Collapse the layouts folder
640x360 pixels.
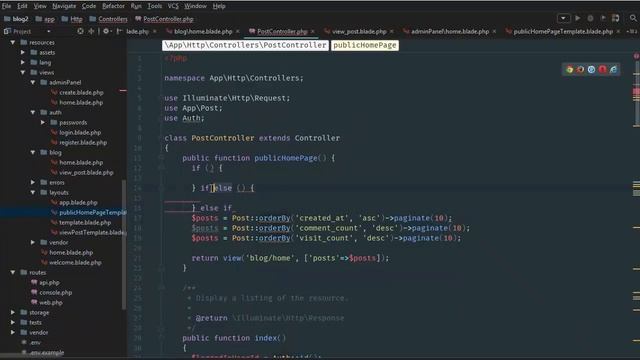click(33, 192)
